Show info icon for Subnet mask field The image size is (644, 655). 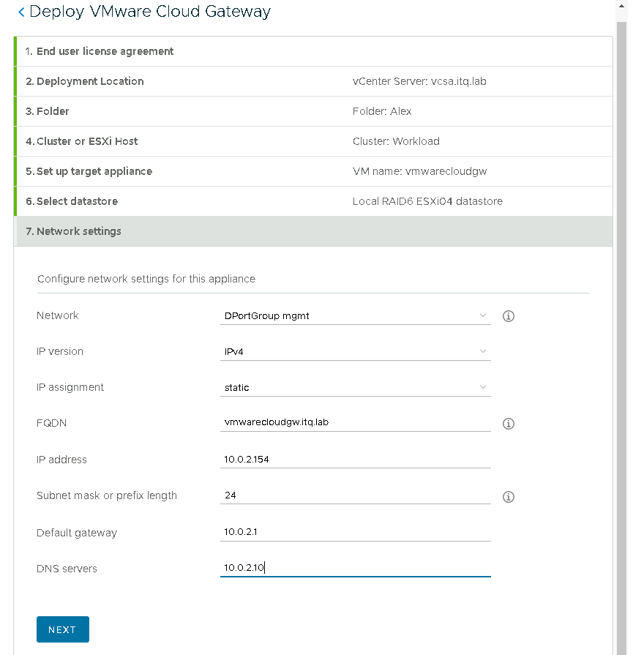509,497
